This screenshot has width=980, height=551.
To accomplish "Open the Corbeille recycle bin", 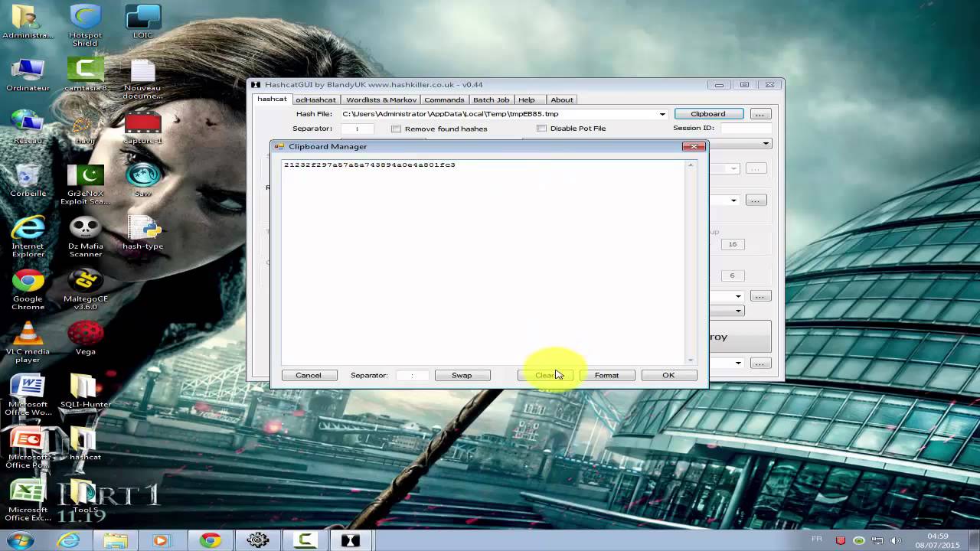I will [28, 180].
